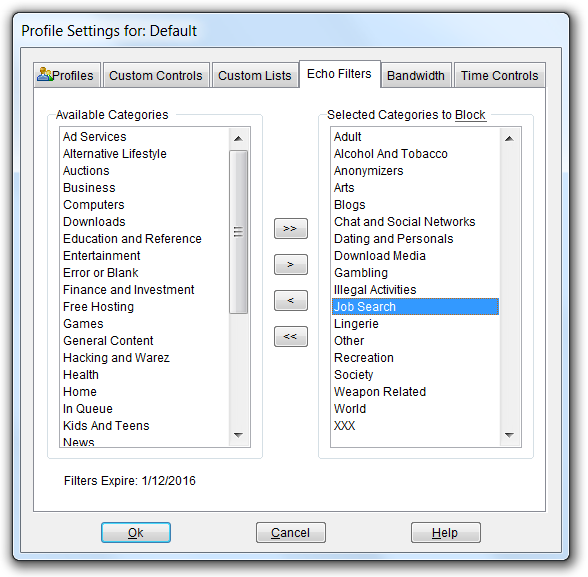Click Selected Categories scroll down arrow
Screen dimensions: 588x577
click(x=509, y=435)
